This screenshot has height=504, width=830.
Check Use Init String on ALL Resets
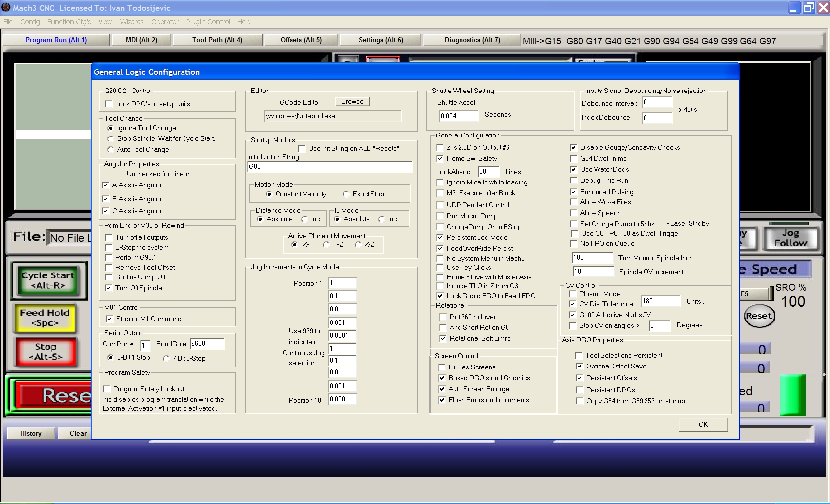(x=302, y=149)
